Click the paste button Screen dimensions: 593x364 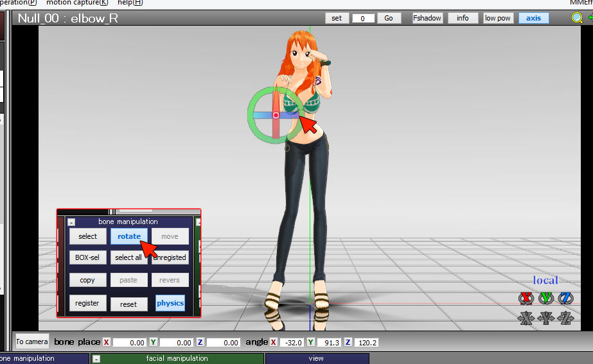pyautogui.click(x=128, y=280)
